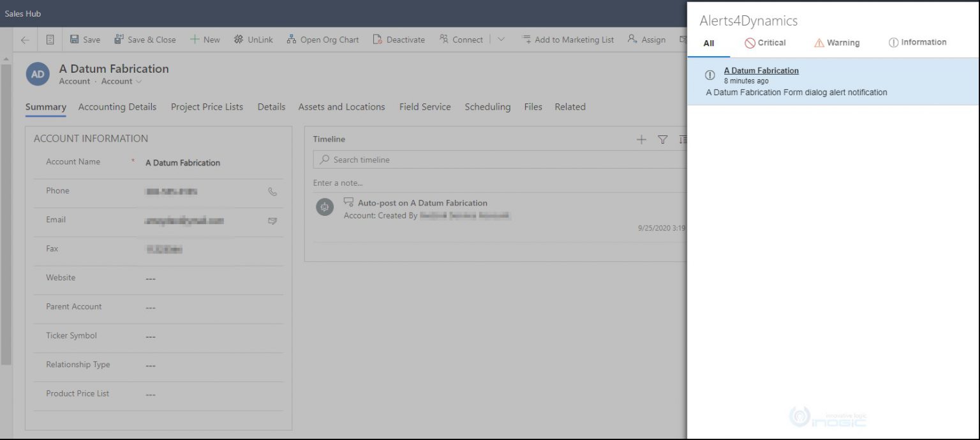Expand the Account form selector chevron
This screenshot has height=440, width=980.
click(138, 82)
